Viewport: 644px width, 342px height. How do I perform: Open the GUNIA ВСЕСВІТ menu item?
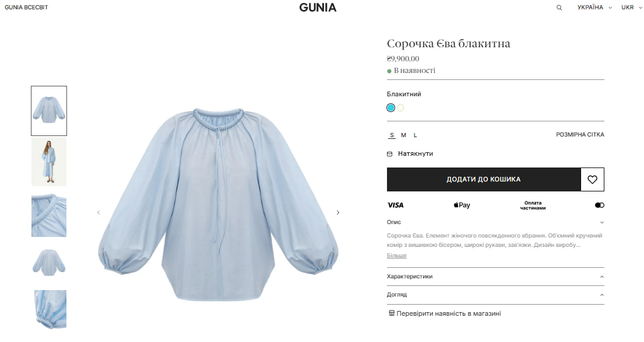coord(26,8)
